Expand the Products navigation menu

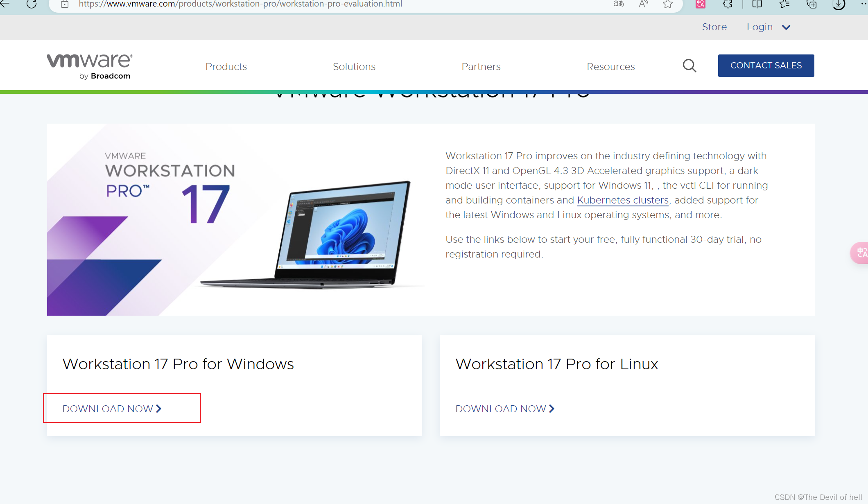(226, 67)
